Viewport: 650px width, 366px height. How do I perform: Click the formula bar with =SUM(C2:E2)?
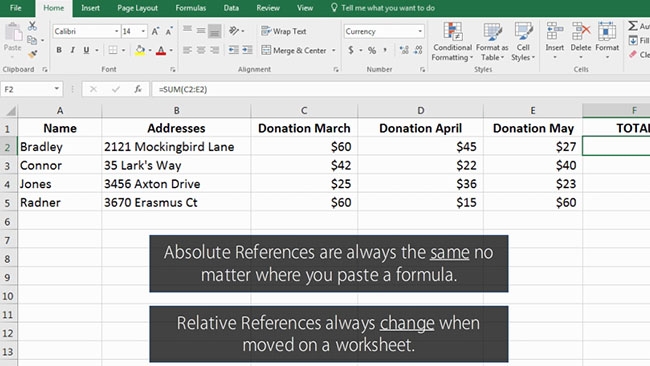pyautogui.click(x=400, y=89)
